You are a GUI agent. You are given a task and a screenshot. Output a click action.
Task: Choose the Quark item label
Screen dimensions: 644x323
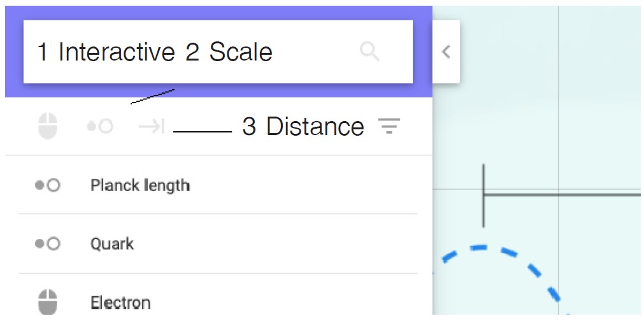coord(112,244)
